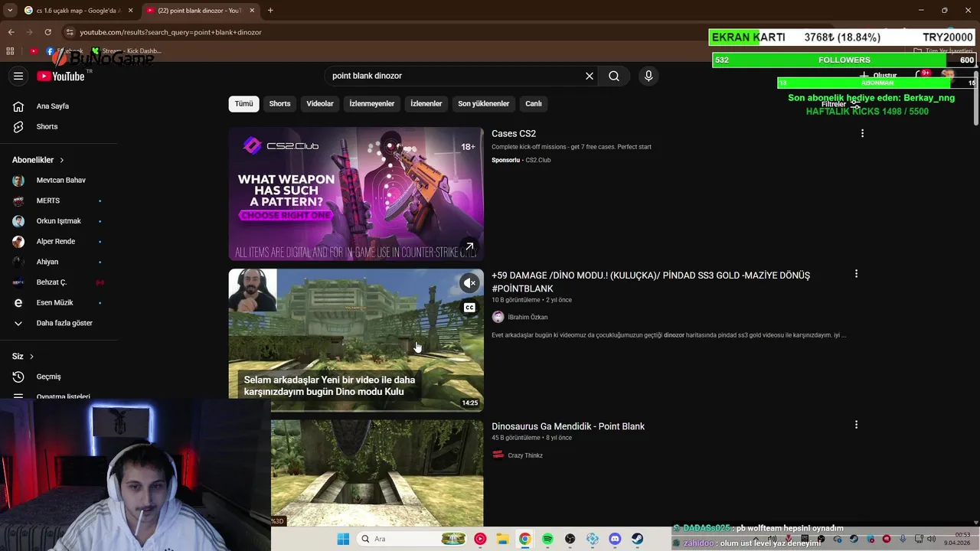Open Dinosaurus Ga Mendidik video title

[x=568, y=426]
